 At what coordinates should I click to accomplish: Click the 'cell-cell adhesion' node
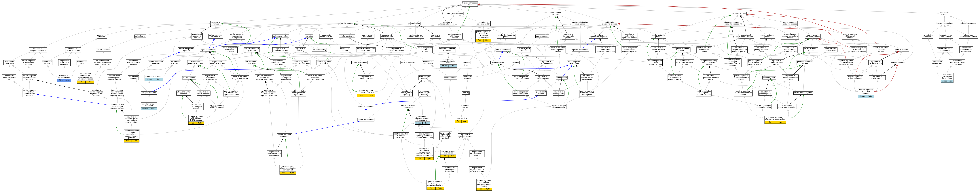103,50
